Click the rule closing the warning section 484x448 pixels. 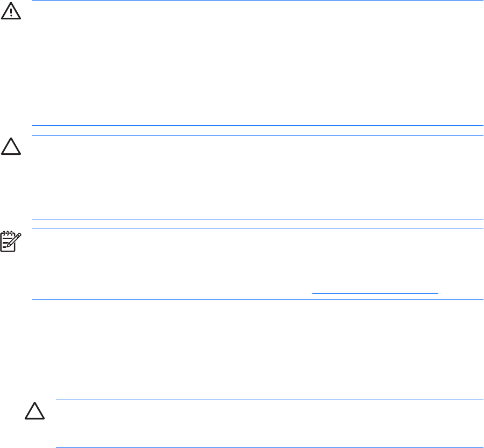click(x=258, y=125)
